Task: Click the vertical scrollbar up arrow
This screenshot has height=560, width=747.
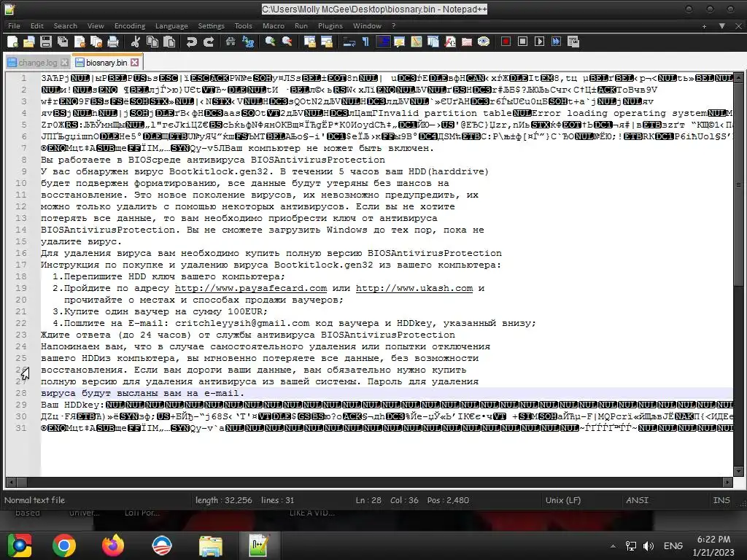Action: [739, 77]
